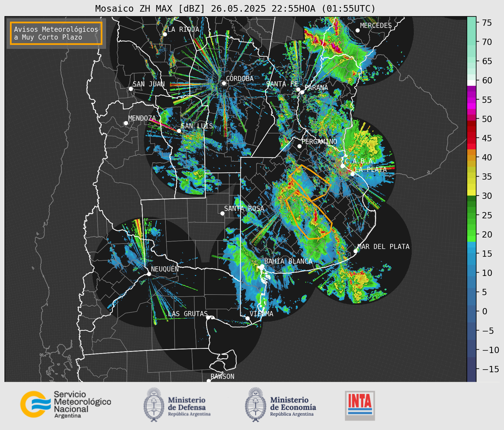
Task: Click the SANTA ROSA city label
Action: (244, 208)
